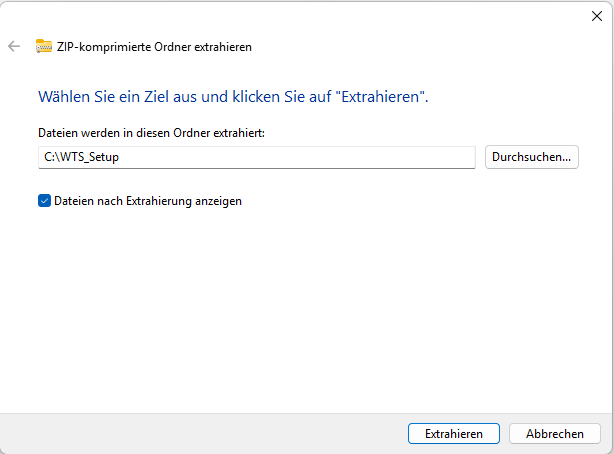Click the 'ZIP-komprimierte Ordner extrahieren' title text
The width and height of the screenshot is (614, 454).
(x=154, y=46)
